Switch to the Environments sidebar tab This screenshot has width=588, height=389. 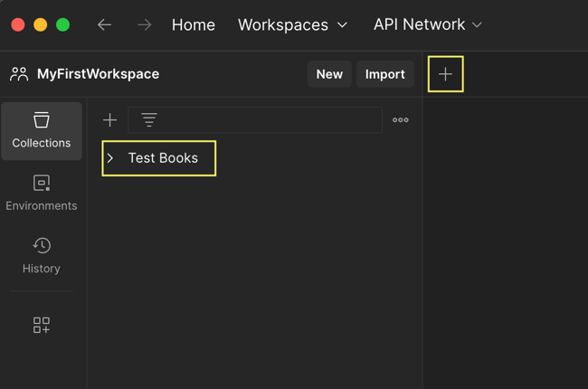coord(42,194)
